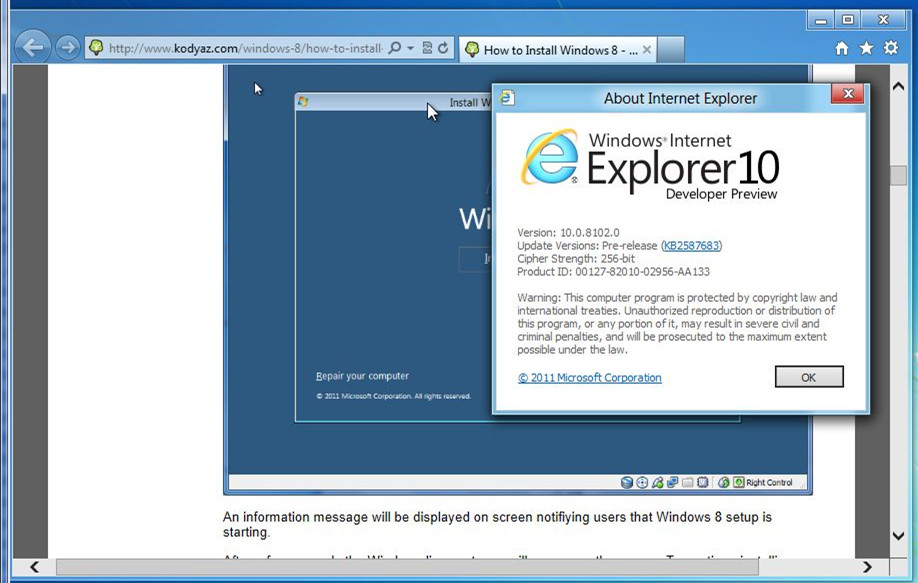This screenshot has height=583, width=918.
Task: Click the optical disc icon on VirtualBox status bar
Action: [641, 482]
